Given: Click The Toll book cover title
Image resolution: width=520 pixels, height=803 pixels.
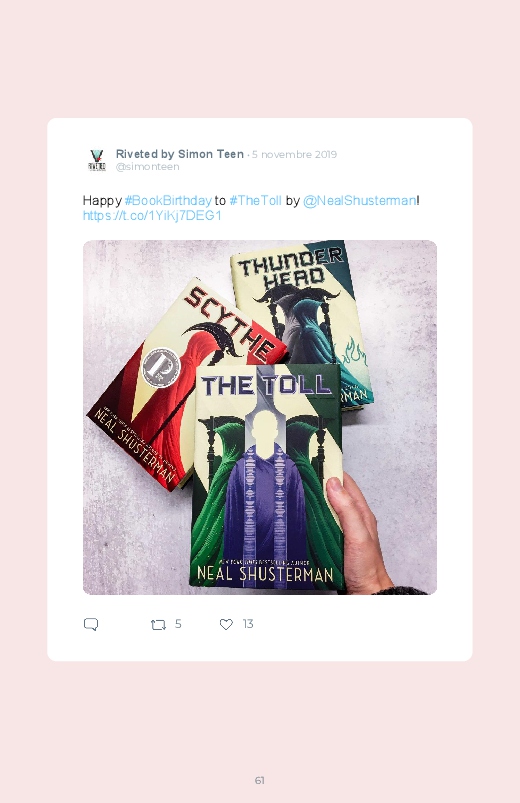Looking at the screenshot, I should click(265, 385).
